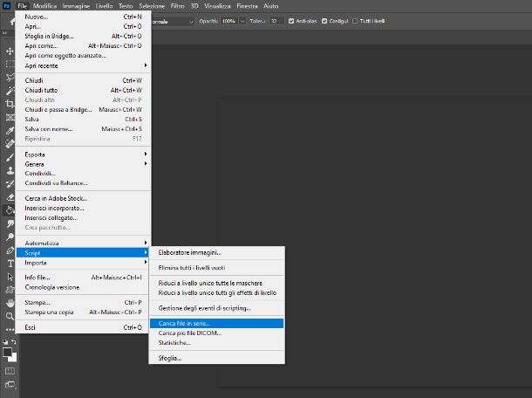Choose Cerca in Adobe Stock

[x=83, y=198]
